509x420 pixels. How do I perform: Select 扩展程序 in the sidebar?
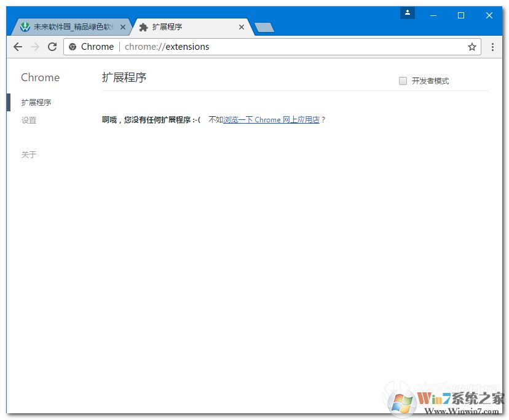pos(36,102)
